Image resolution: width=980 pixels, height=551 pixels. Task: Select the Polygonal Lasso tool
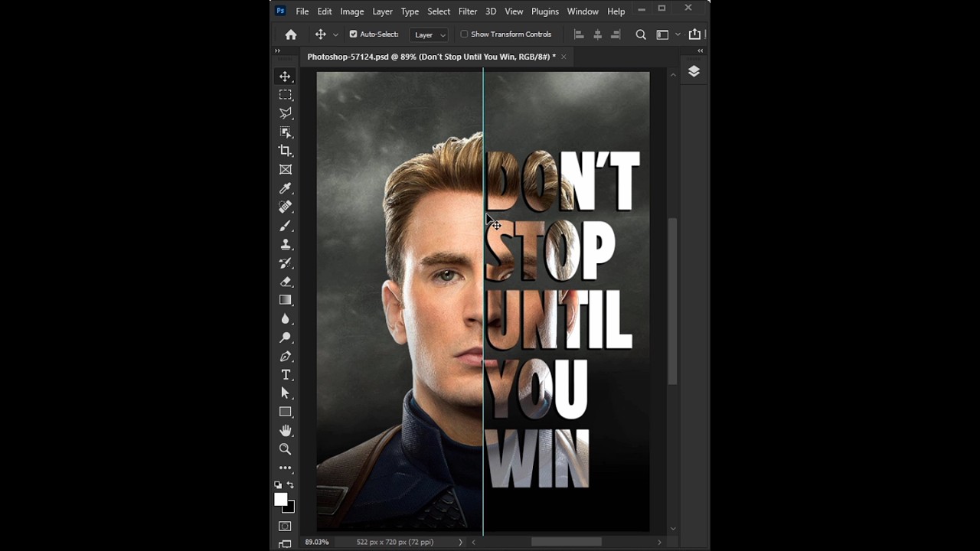pyautogui.click(x=285, y=113)
